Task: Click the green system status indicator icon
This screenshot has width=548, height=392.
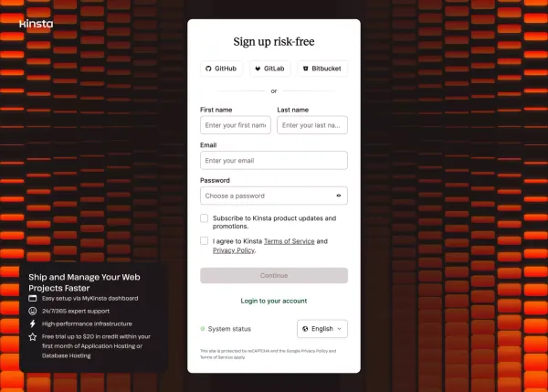Action: pyautogui.click(x=203, y=329)
